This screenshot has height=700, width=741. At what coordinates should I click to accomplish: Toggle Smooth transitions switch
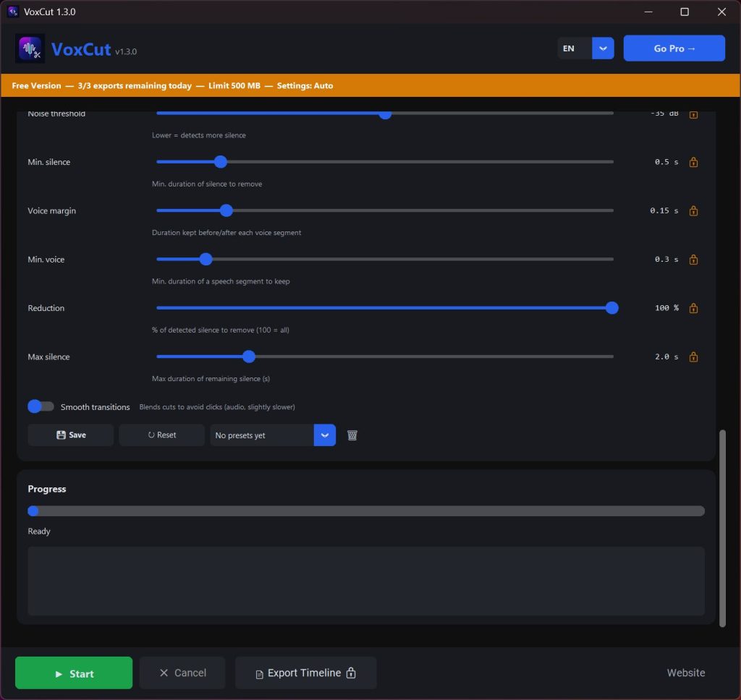[41, 406]
